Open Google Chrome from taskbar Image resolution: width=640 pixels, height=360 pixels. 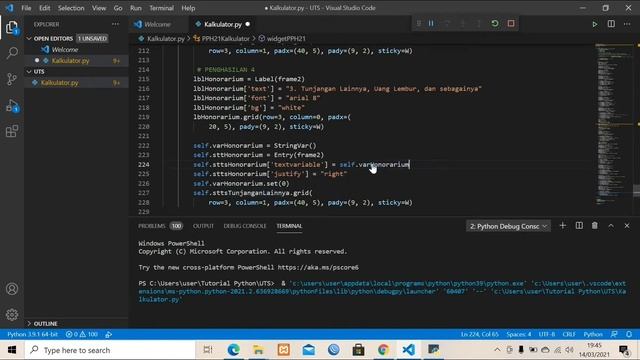(x=383, y=350)
